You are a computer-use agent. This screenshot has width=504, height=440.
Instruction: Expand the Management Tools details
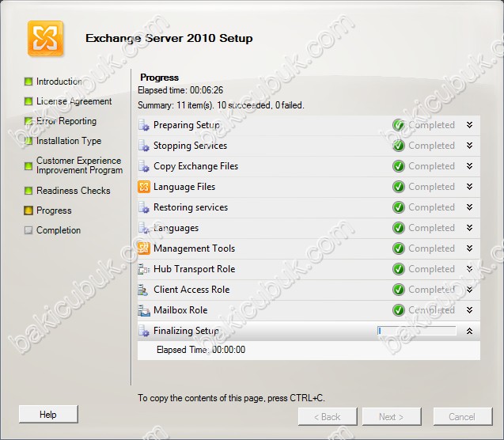coord(470,248)
